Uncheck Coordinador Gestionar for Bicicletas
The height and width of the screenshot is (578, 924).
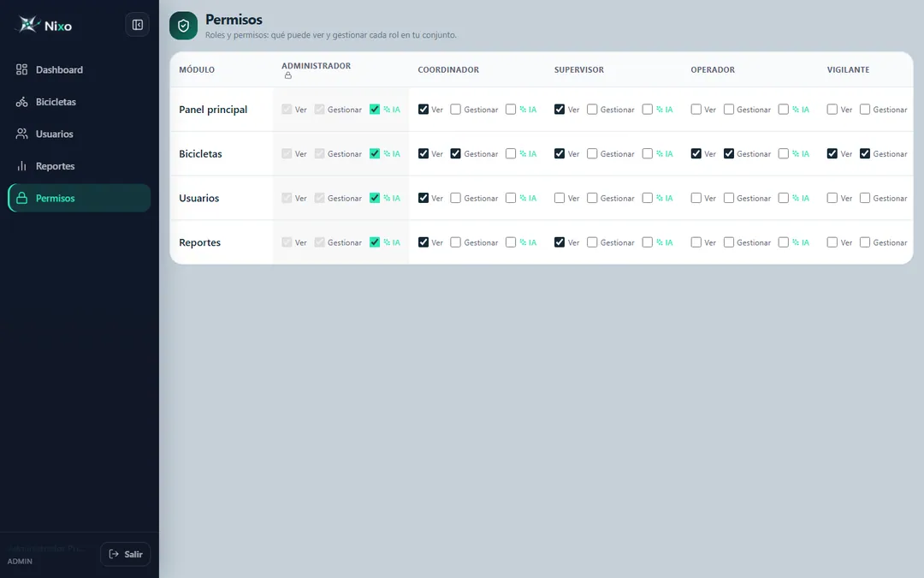coord(455,153)
